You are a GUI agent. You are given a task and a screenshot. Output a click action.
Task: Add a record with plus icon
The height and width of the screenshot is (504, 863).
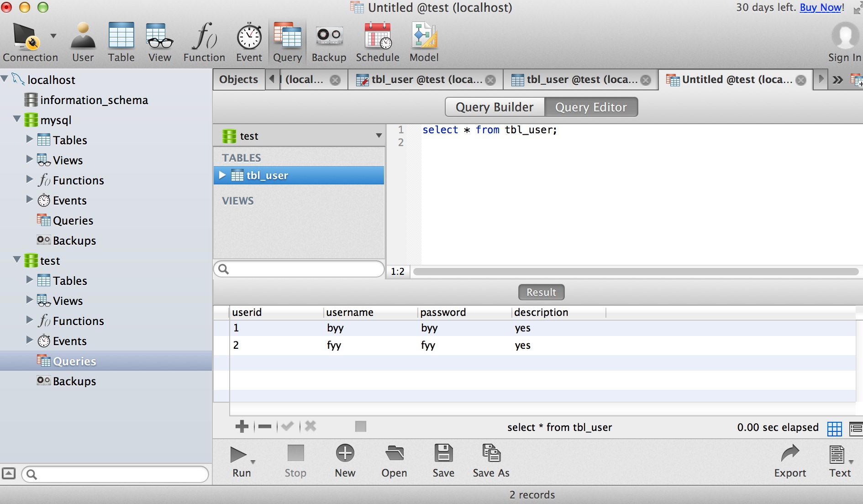click(x=242, y=426)
